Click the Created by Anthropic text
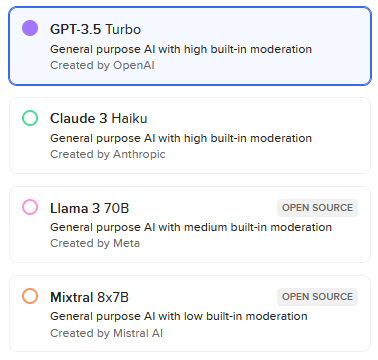The image size is (378, 360). pos(108,154)
